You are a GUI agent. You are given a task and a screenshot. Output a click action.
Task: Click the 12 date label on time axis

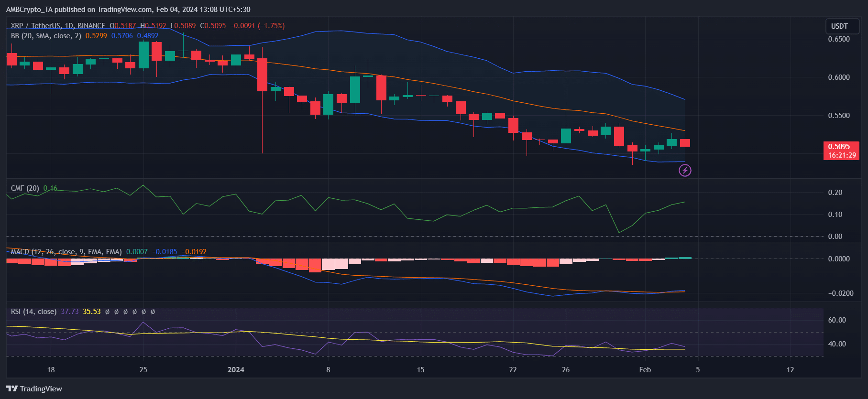point(791,370)
